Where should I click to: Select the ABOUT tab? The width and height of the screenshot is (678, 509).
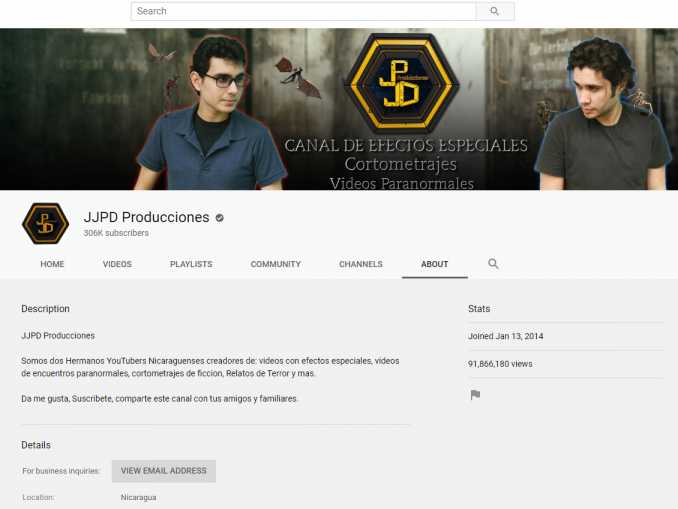tap(435, 264)
